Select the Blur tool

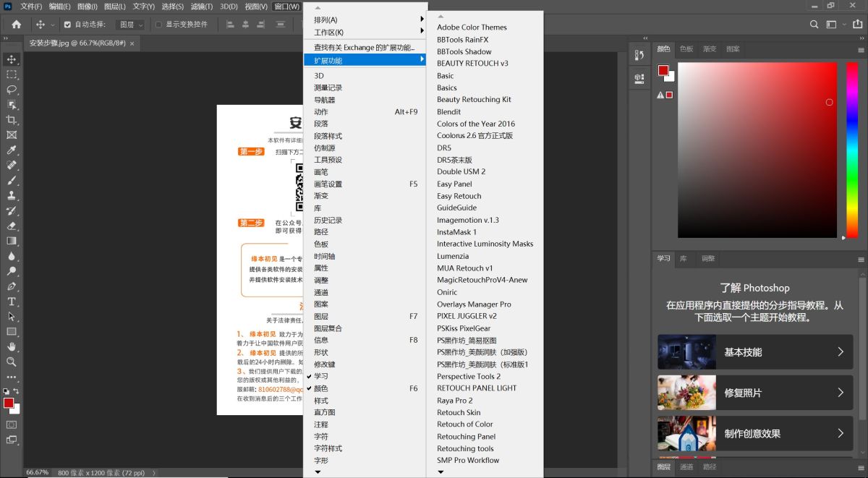pyautogui.click(x=12, y=256)
